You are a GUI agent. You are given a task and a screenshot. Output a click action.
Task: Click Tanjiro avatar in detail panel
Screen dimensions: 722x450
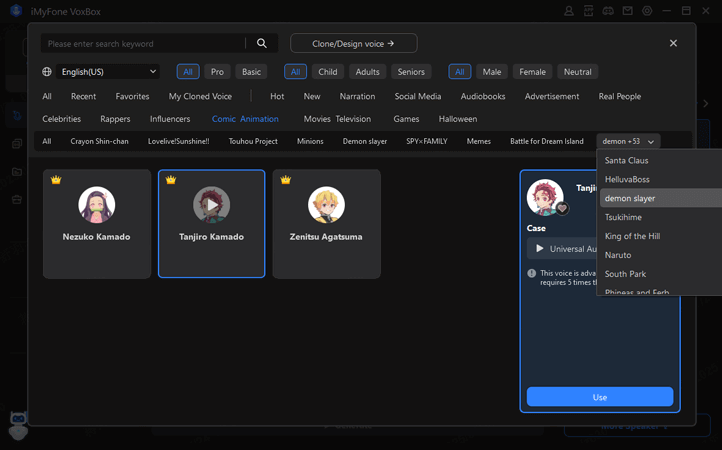(545, 197)
